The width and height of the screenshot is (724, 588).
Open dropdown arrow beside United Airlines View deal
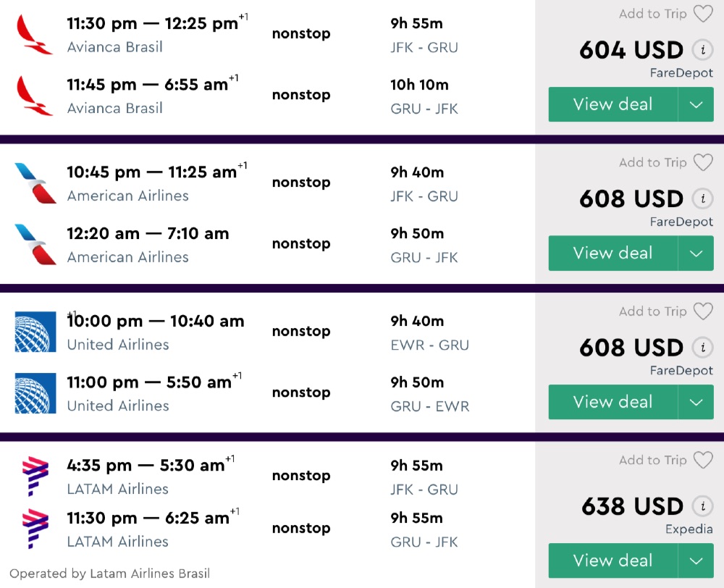pos(696,402)
